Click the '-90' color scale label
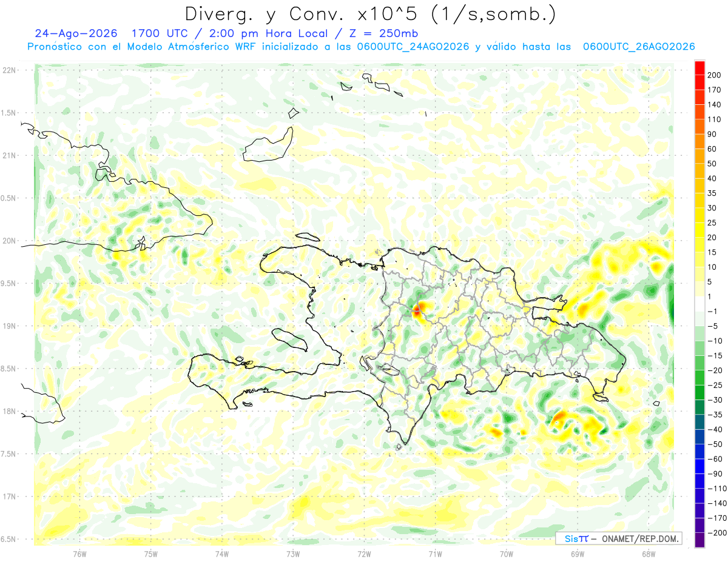 click(715, 473)
